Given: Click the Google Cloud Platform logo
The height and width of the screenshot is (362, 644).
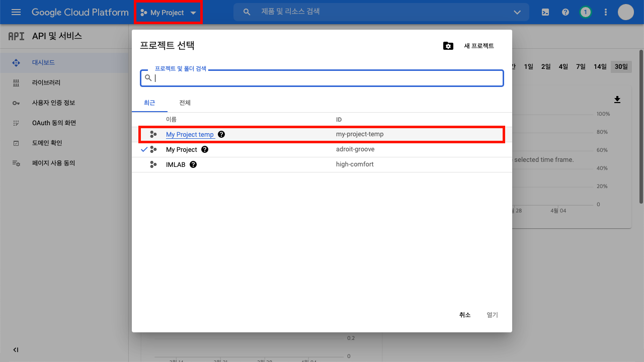Looking at the screenshot, I should click(80, 12).
